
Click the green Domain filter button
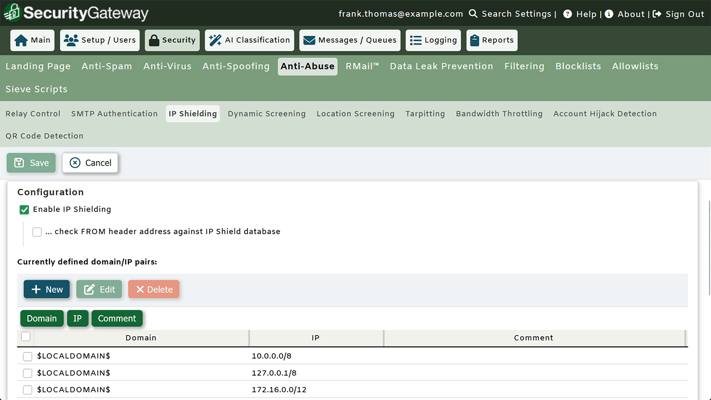pyautogui.click(x=42, y=318)
